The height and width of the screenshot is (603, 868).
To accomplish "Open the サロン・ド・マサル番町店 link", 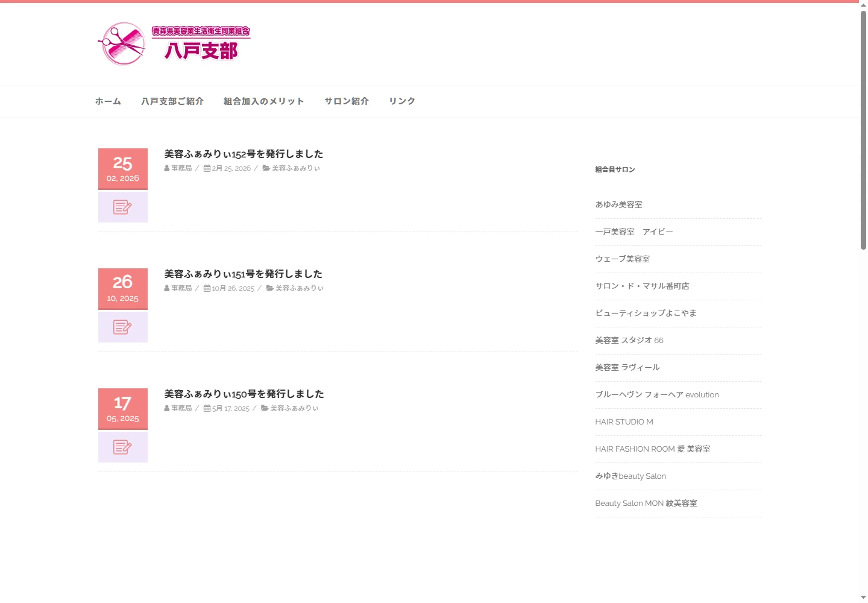I will [x=642, y=286].
